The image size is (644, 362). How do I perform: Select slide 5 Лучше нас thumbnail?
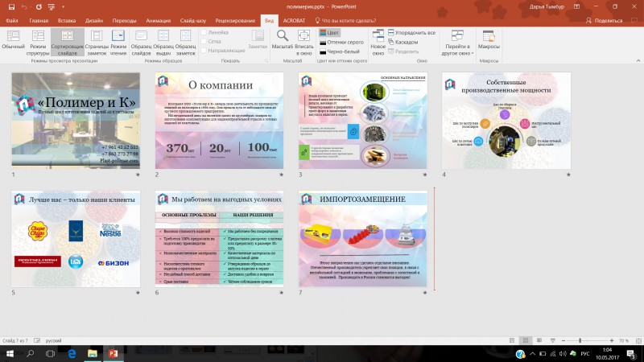76,239
